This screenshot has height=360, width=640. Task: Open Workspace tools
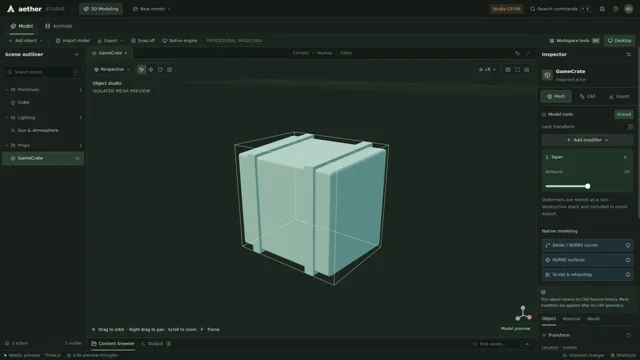click(574, 40)
